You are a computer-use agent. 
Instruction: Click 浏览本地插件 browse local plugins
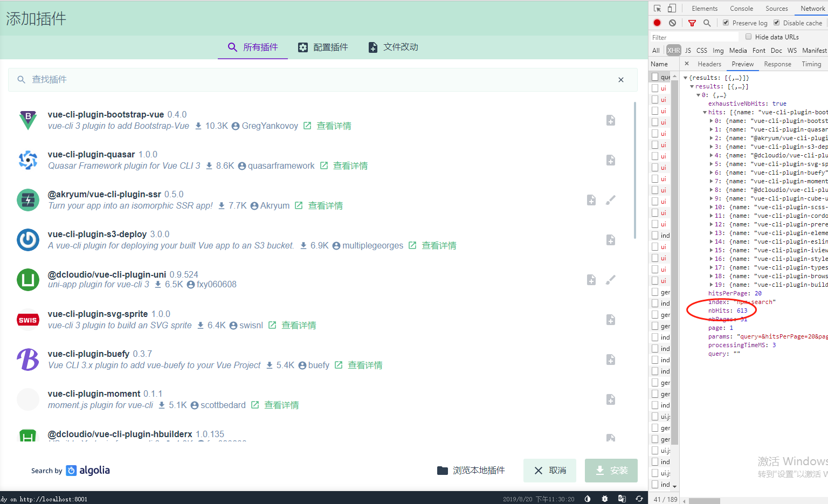coord(471,471)
